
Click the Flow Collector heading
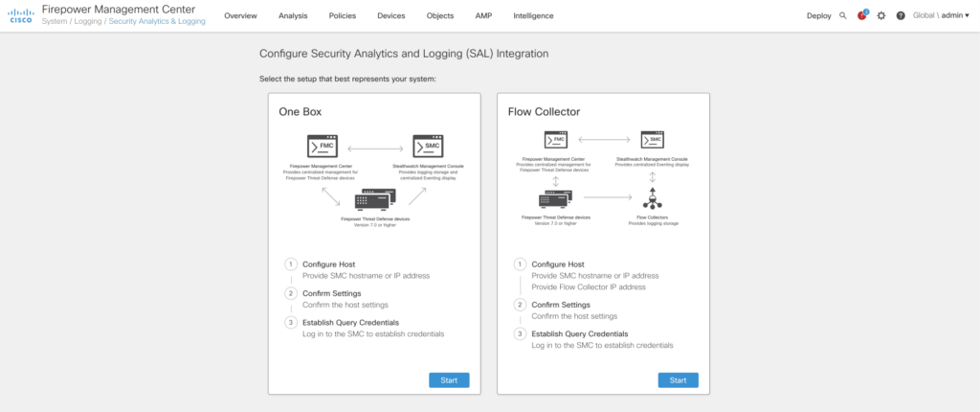(x=544, y=112)
